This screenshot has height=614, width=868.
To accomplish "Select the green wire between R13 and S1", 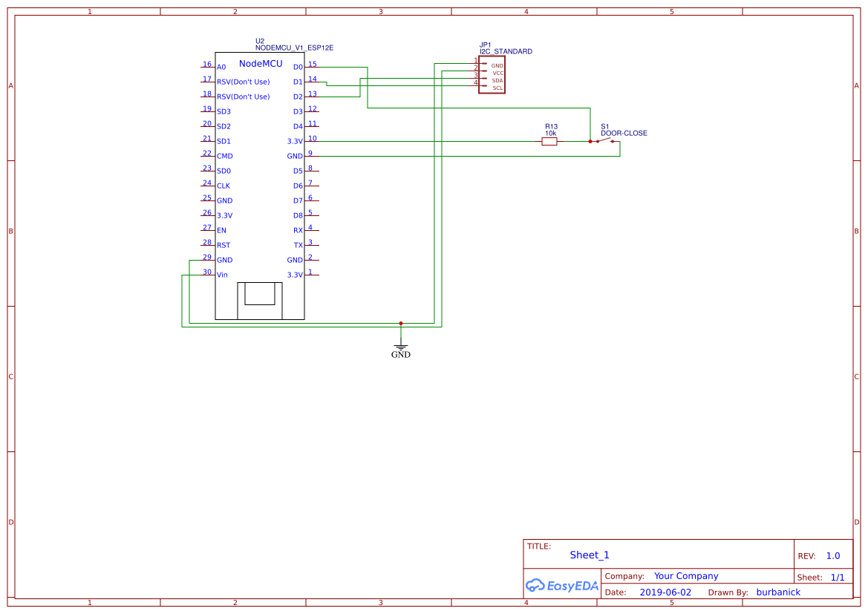I will point(575,140).
